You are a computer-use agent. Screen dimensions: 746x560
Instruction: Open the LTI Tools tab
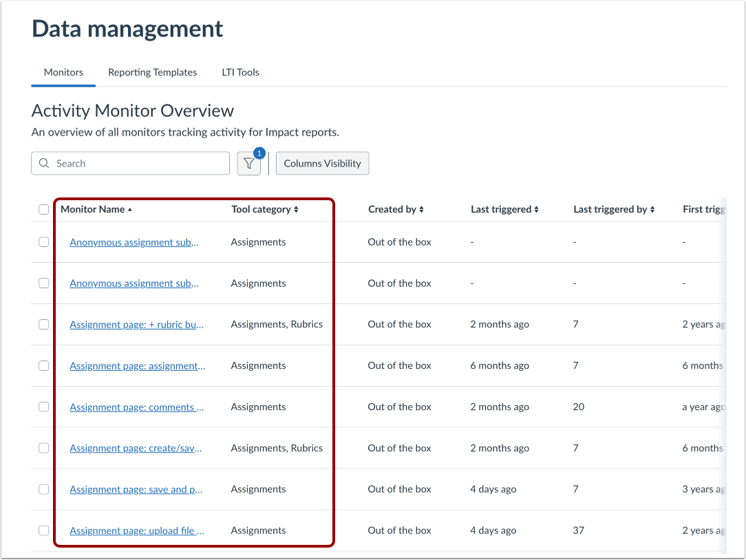click(240, 72)
